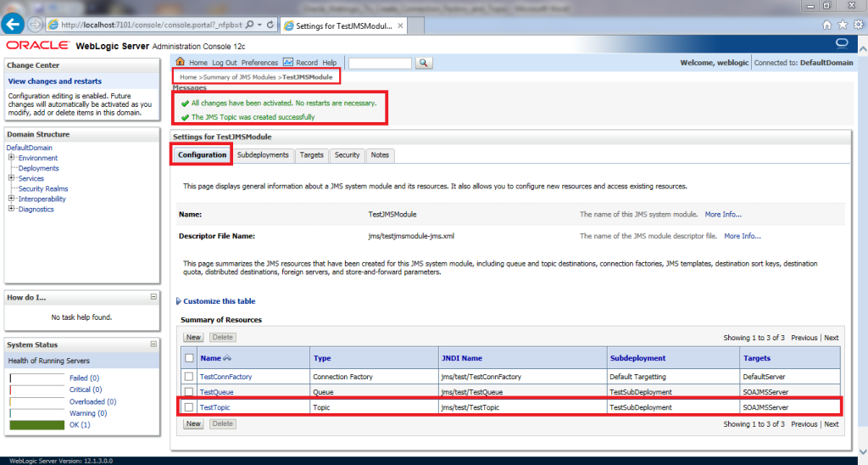Expand the Services tree node
This screenshot has height=465, width=868.
11,178
